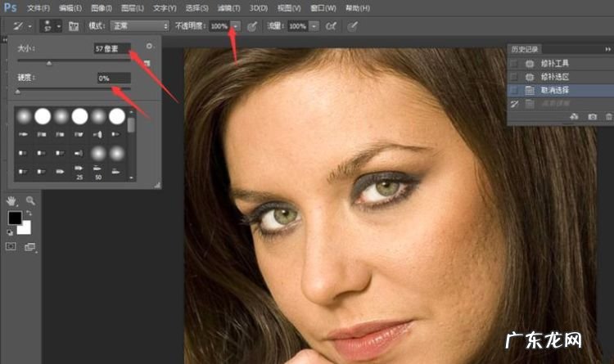Open brush preset gear settings icon
The image size is (614, 364).
pos(149,47)
